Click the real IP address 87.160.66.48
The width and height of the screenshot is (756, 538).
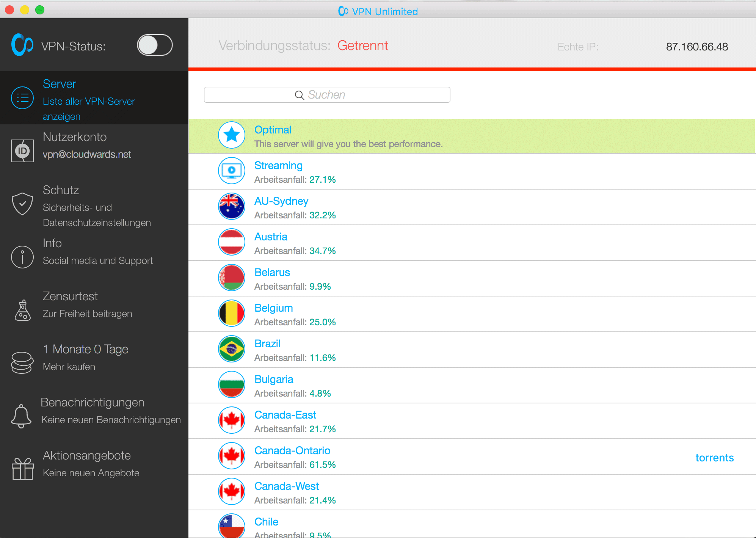(697, 47)
